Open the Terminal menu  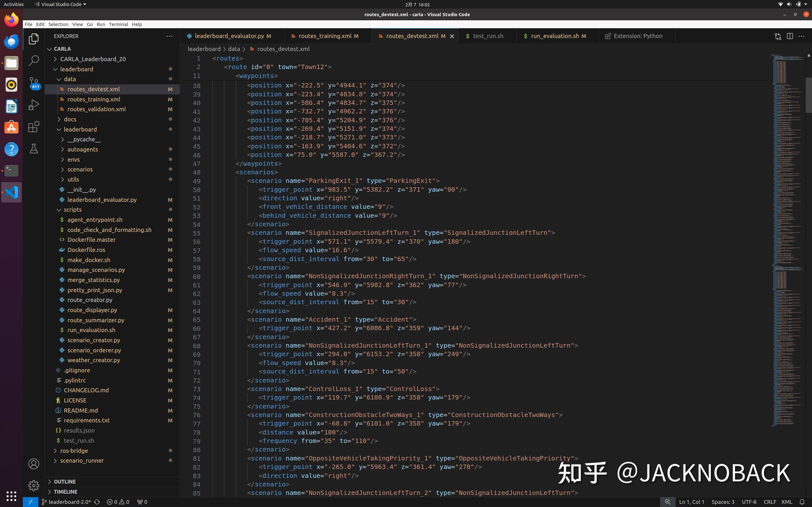click(x=118, y=24)
